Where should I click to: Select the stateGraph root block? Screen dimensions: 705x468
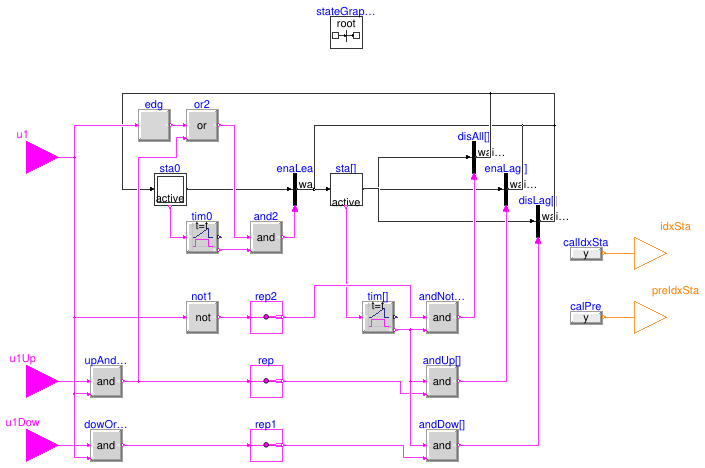346,33
